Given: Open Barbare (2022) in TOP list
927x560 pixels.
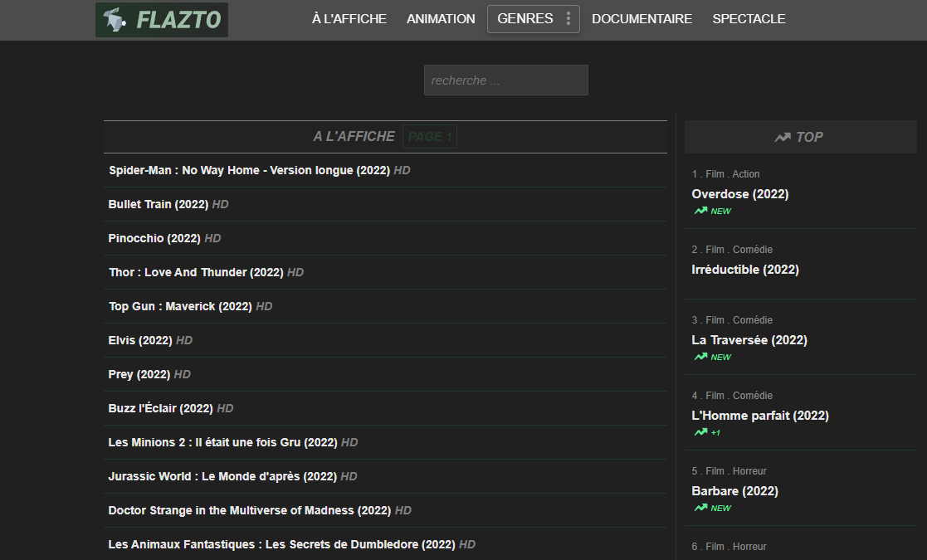Looking at the screenshot, I should (734, 491).
